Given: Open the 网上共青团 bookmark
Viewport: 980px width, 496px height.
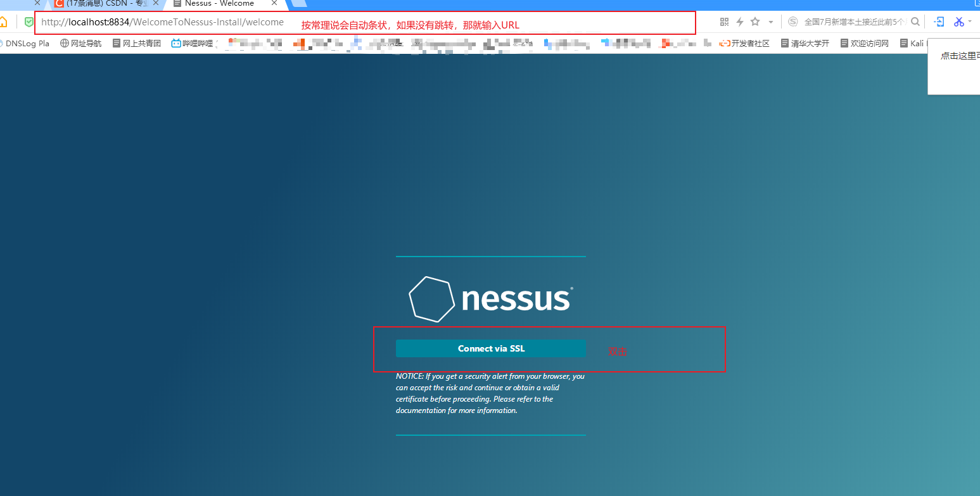Looking at the screenshot, I should tap(136, 44).
